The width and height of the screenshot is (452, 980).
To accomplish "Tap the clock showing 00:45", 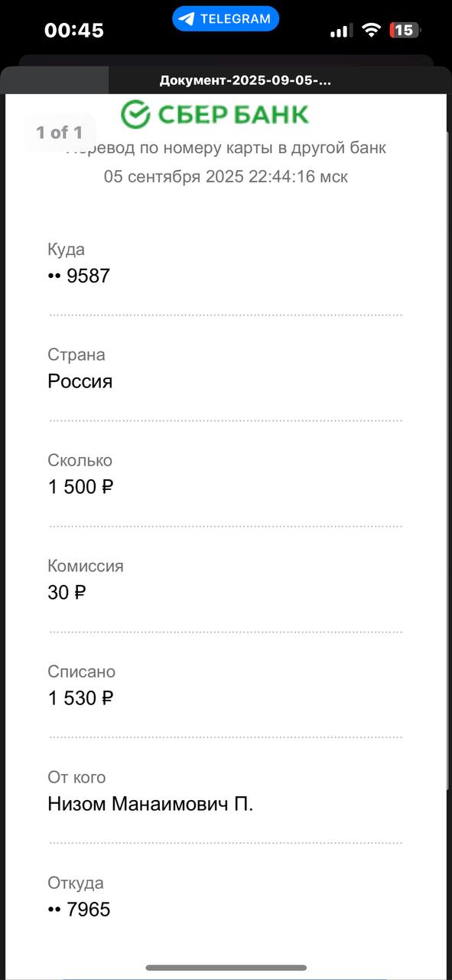I will tap(74, 31).
